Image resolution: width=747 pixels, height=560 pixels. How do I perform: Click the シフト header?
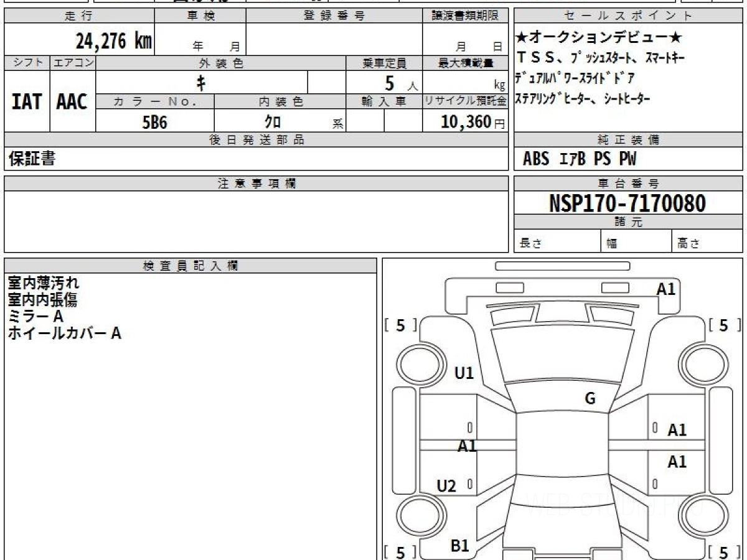coord(27,63)
